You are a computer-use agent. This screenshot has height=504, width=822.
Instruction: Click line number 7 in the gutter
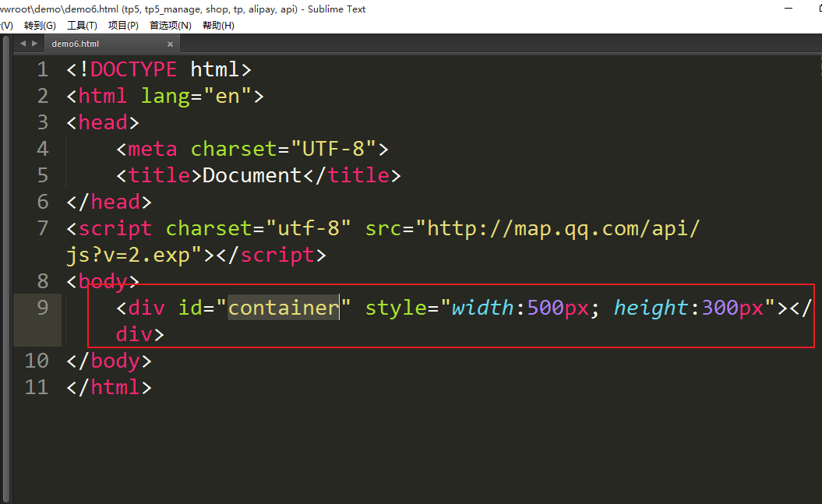click(41, 228)
